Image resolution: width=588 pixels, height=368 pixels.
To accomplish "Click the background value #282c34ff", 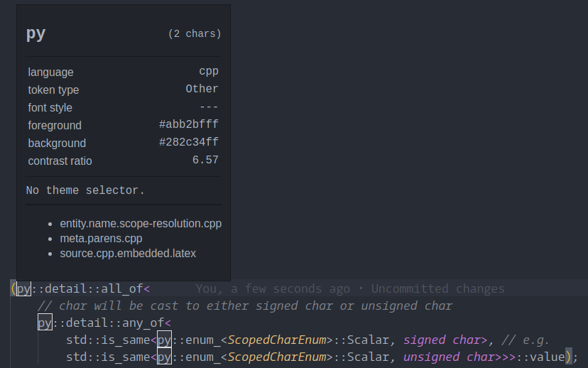I will tap(189, 142).
